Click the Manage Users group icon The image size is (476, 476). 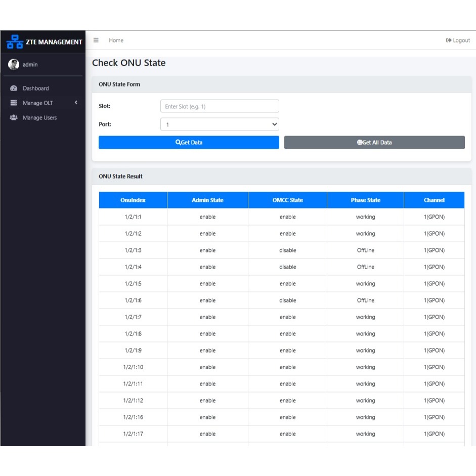click(x=13, y=117)
